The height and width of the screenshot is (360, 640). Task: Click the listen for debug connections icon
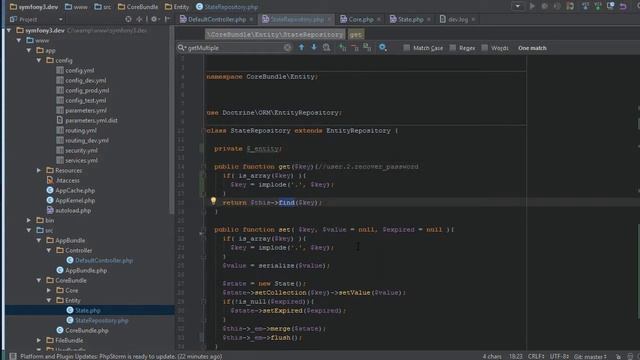(570, 6)
